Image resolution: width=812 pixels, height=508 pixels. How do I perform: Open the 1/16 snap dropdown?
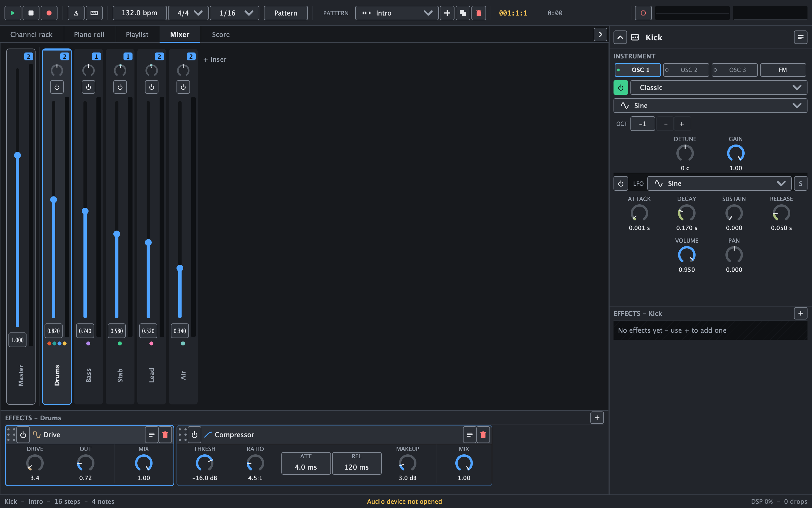click(x=235, y=13)
